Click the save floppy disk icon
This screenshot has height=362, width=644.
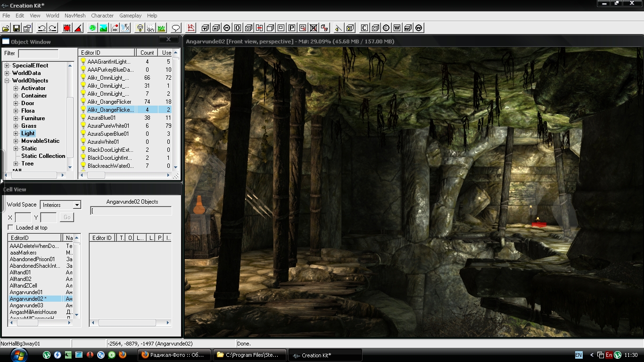point(17,28)
